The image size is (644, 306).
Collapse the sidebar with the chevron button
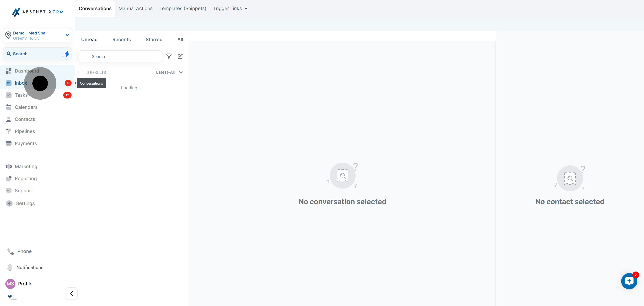(72, 293)
